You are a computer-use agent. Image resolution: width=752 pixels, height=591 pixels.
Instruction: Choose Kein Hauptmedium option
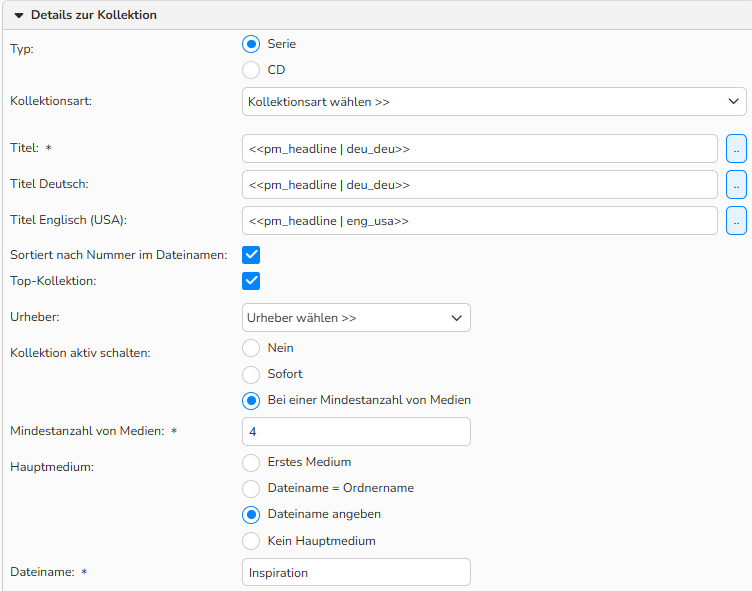pyautogui.click(x=251, y=541)
